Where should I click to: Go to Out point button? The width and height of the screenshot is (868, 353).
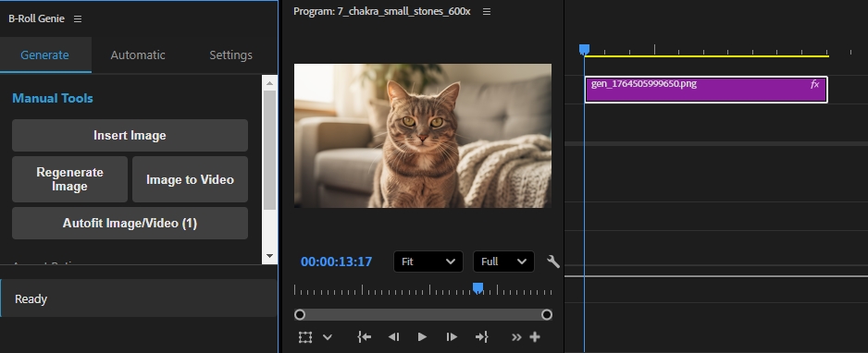pos(481,337)
